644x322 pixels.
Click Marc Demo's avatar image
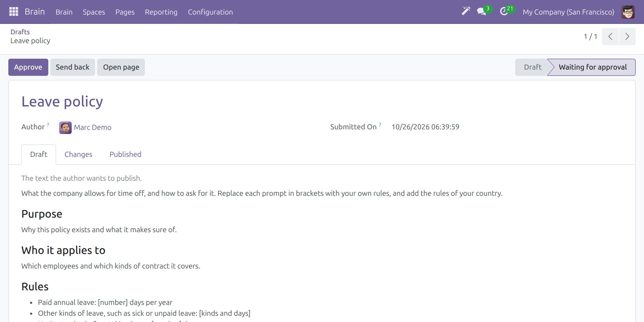click(65, 128)
